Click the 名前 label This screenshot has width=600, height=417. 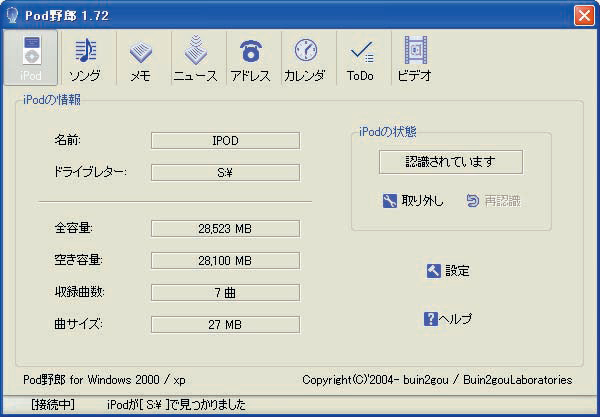point(67,140)
